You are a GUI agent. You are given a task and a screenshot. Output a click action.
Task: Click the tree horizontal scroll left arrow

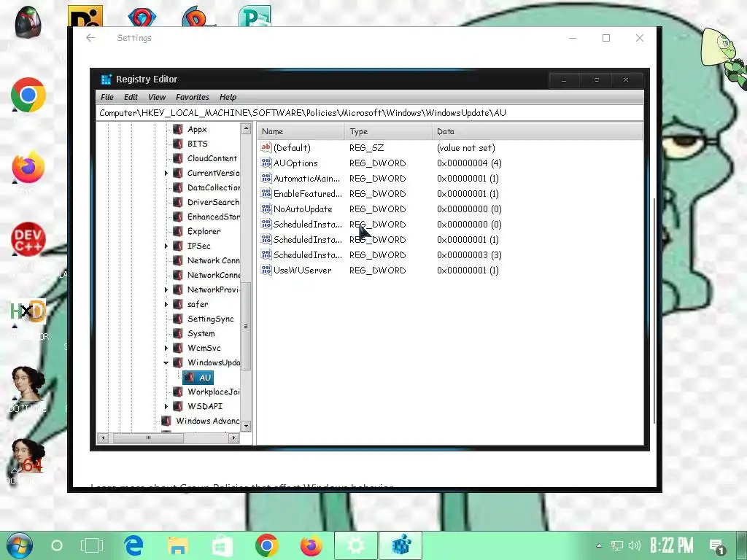[x=104, y=437]
